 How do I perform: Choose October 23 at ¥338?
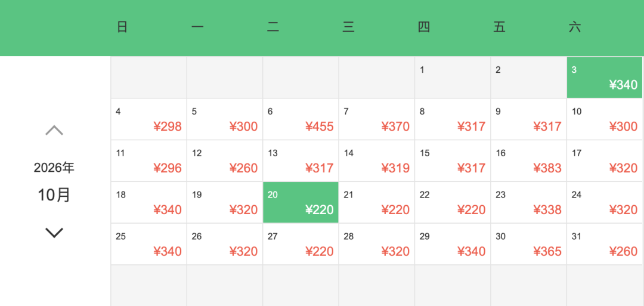click(x=528, y=202)
